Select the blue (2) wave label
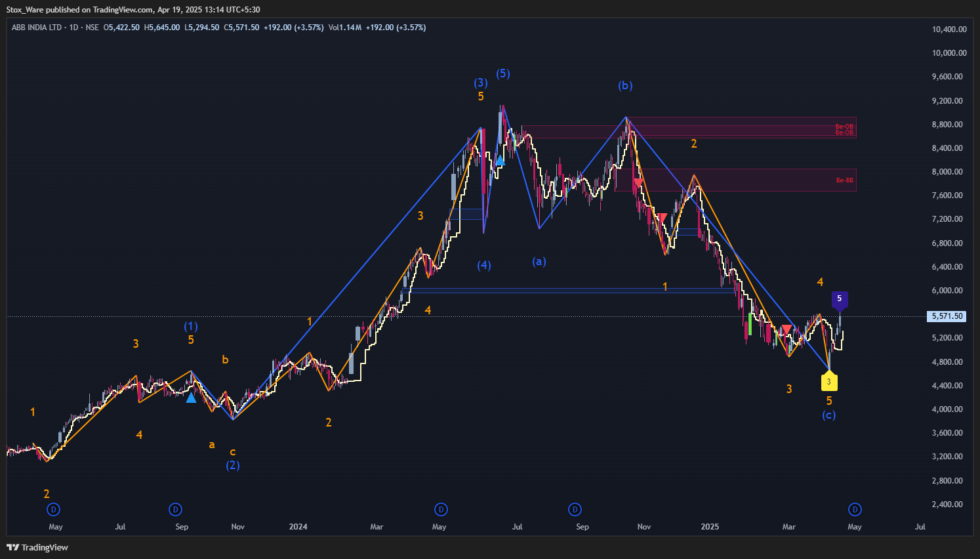Image resolution: width=980 pixels, height=559 pixels. pyautogui.click(x=233, y=465)
